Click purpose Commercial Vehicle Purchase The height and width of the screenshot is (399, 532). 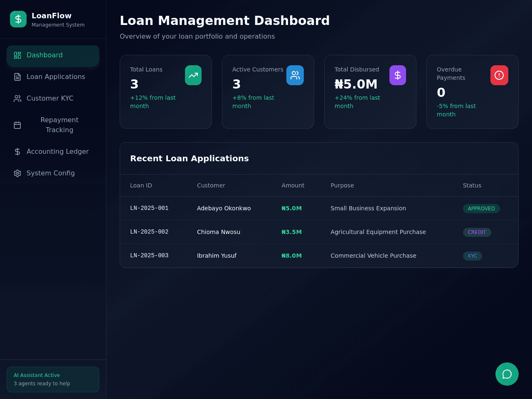pos(373,256)
